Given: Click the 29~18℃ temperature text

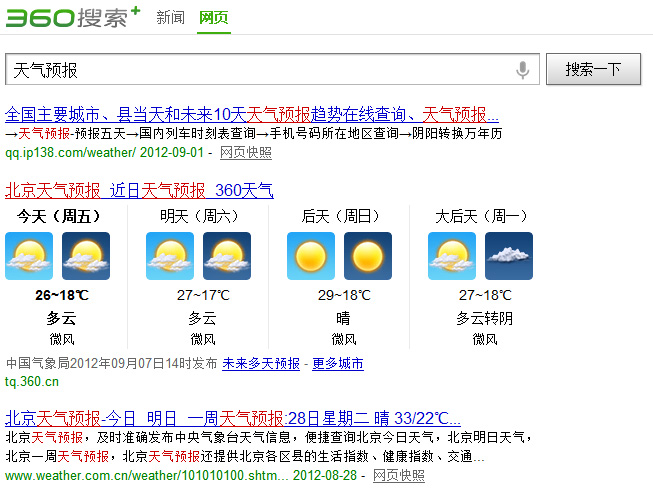Looking at the screenshot, I should click(x=344, y=295).
